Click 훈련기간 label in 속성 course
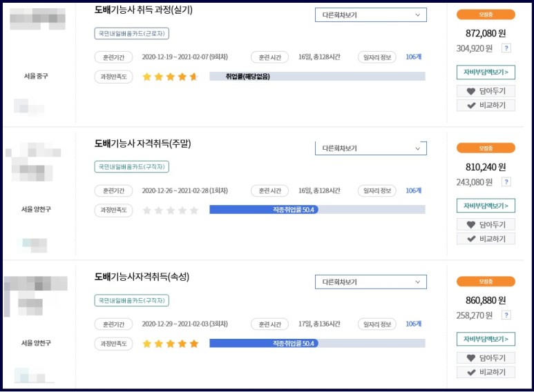 pyautogui.click(x=113, y=324)
